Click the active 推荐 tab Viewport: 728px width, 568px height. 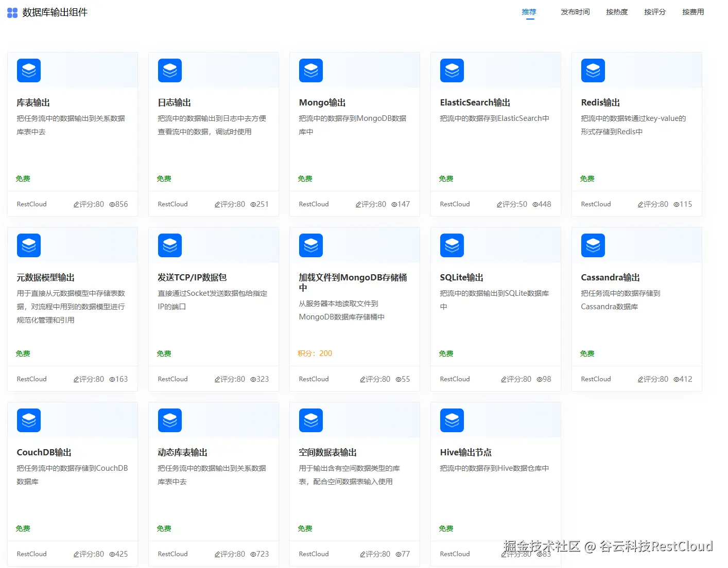pyautogui.click(x=529, y=12)
